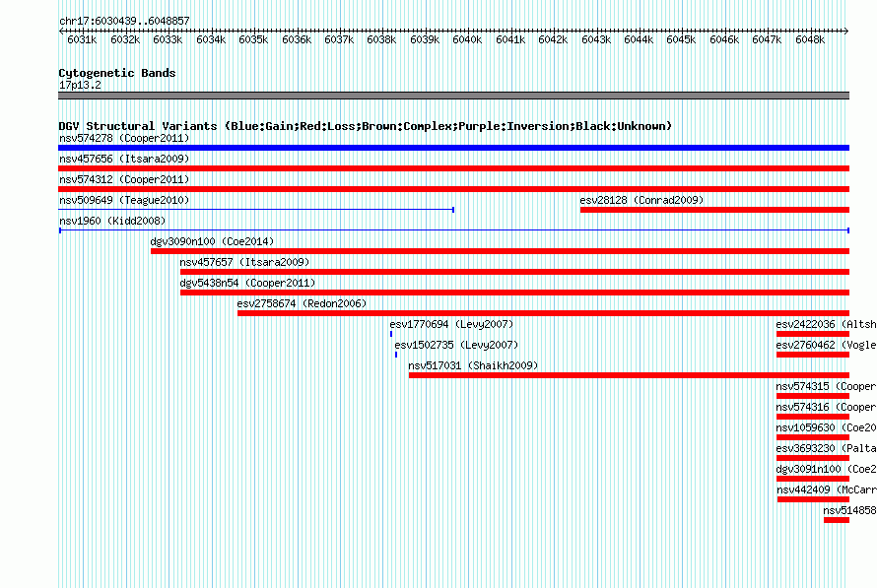Open the nsv1960 (Kidd2008) variant

tap(112, 221)
